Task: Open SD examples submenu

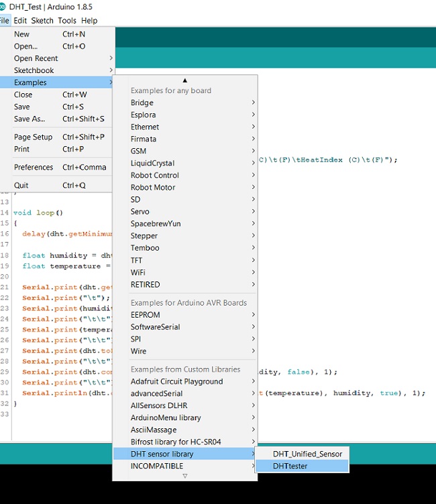Action: point(185,200)
